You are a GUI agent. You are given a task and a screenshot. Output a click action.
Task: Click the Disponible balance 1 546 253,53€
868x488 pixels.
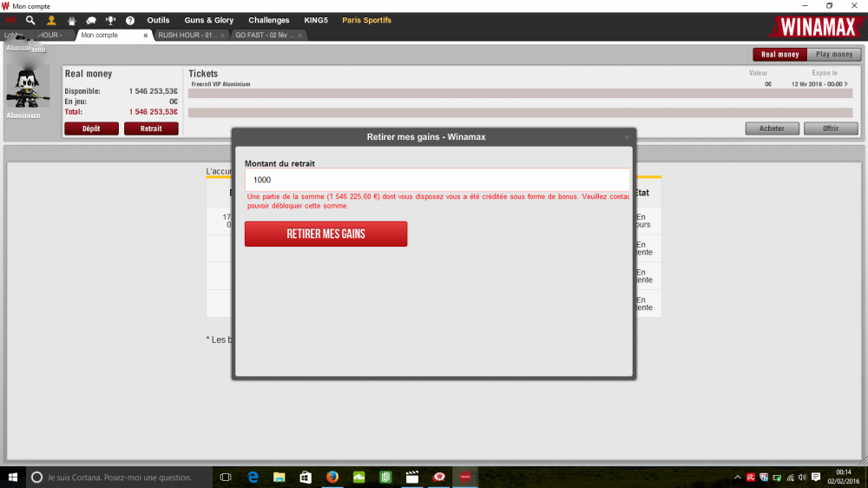154,91
